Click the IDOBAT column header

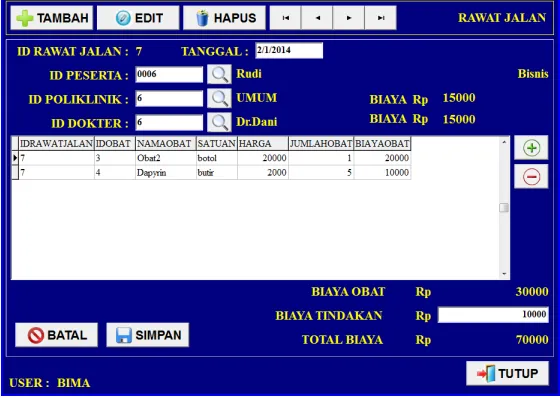(115, 144)
